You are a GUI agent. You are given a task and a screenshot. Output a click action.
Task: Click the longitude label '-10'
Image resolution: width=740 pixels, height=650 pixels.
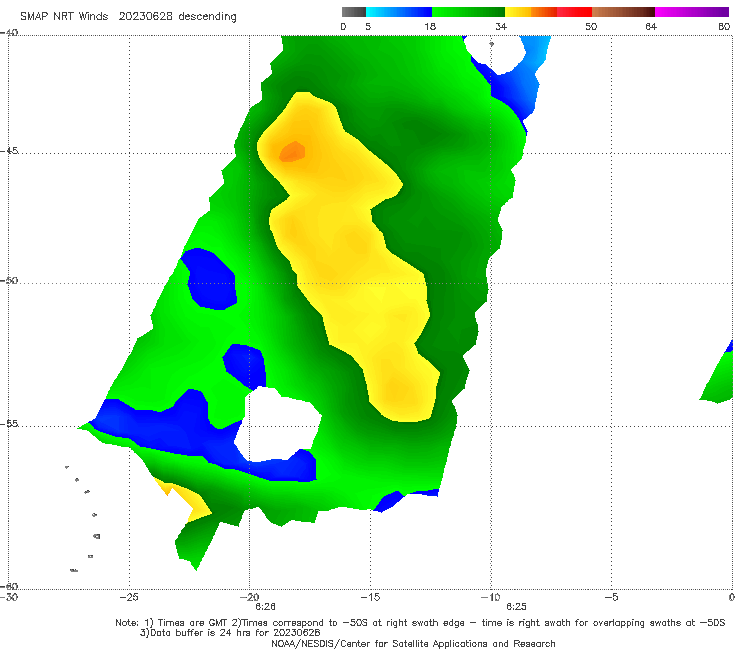coord(491,597)
